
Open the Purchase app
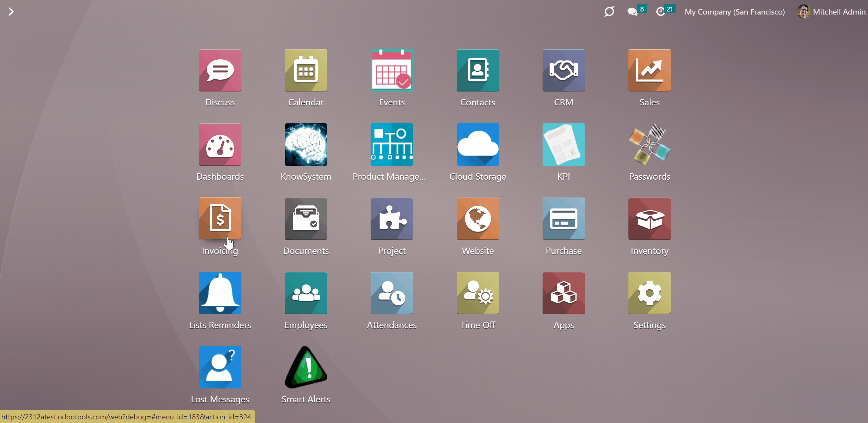tap(564, 218)
